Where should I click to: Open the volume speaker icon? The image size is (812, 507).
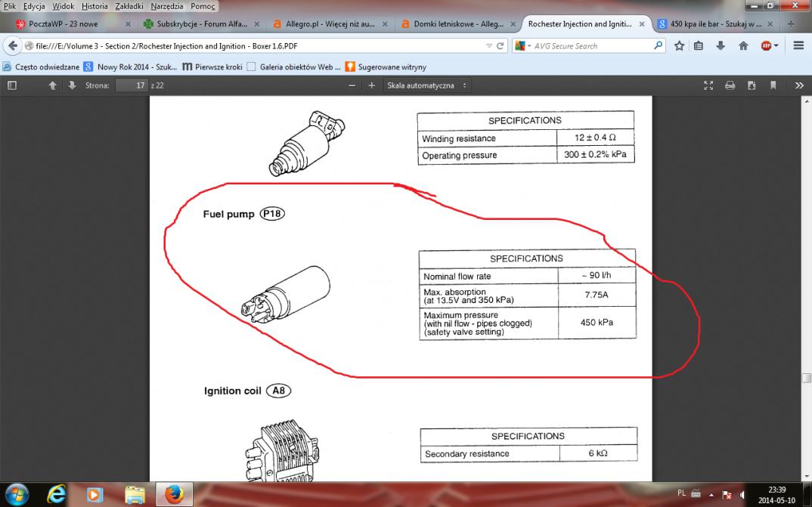[x=742, y=495]
